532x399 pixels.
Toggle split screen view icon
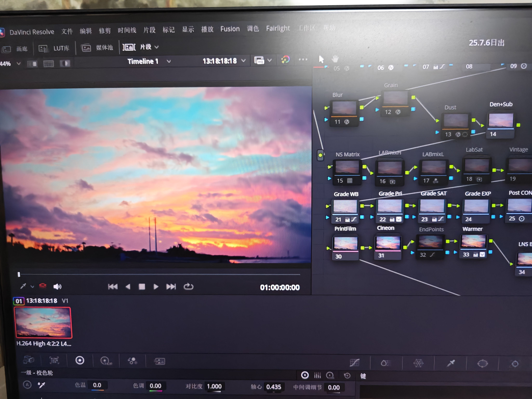click(x=48, y=64)
